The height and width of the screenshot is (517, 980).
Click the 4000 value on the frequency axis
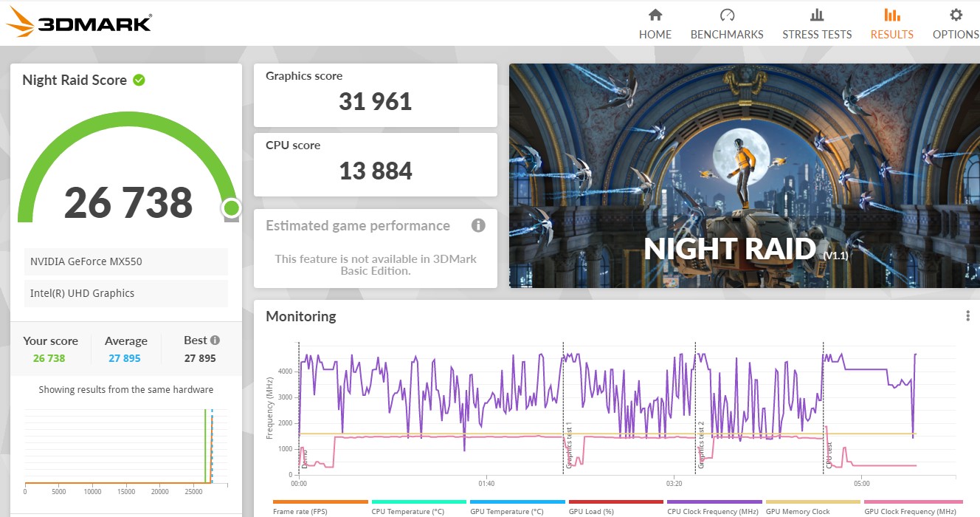coord(285,372)
